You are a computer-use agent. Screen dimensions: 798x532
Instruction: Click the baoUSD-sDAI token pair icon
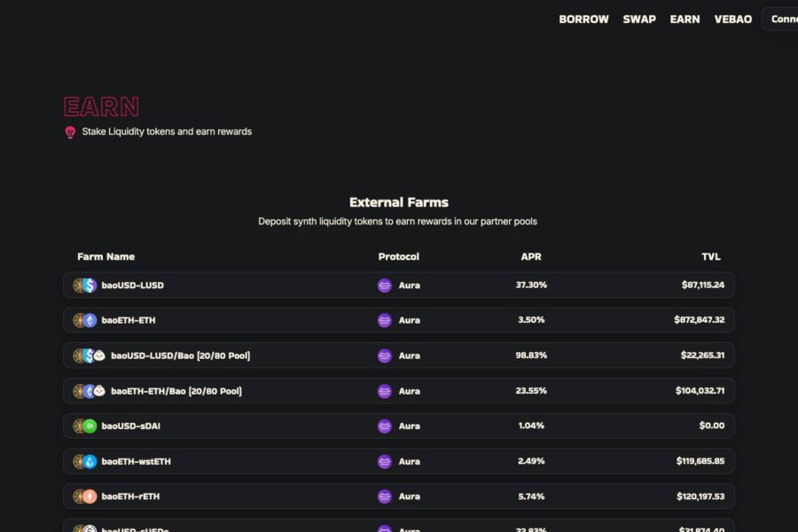point(84,426)
